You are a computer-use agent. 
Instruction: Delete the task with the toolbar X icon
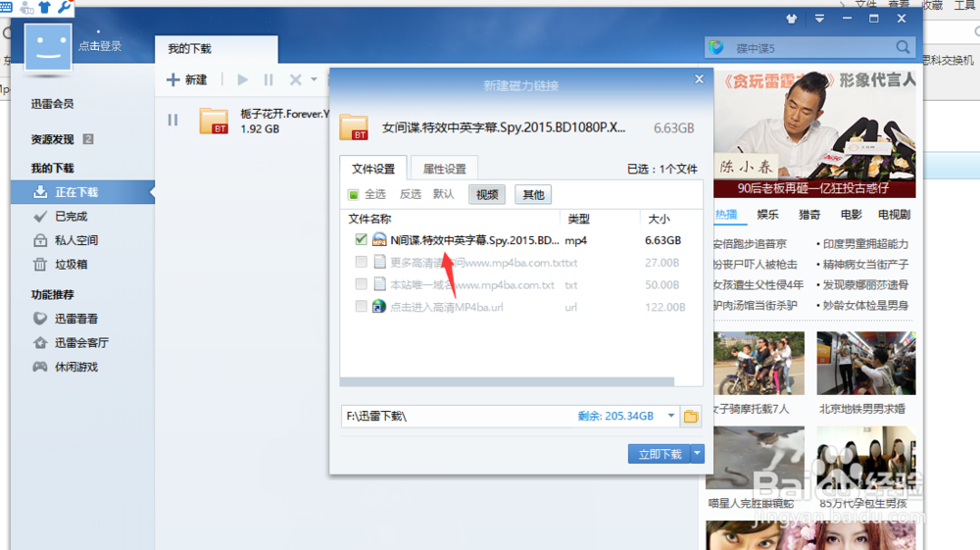tap(295, 79)
